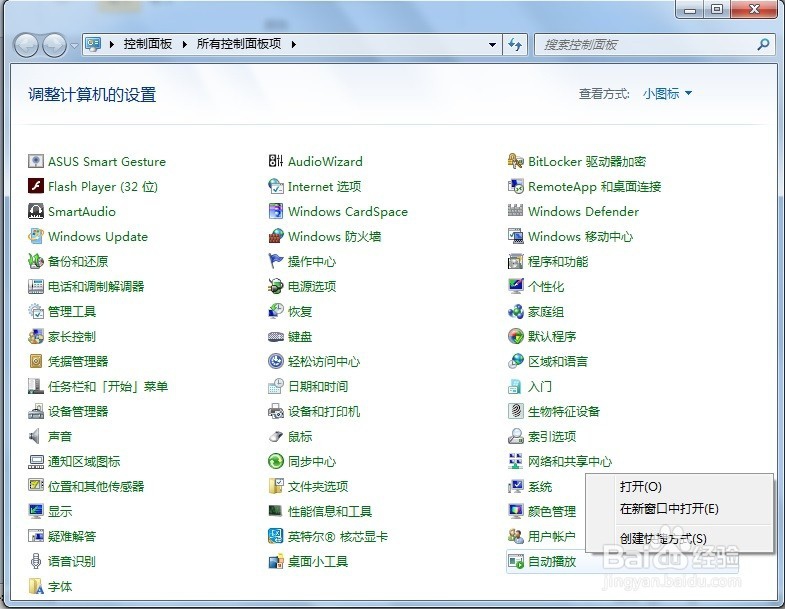Open the 管理工具 gear icon
Image resolution: width=785 pixels, height=609 pixels.
[x=36, y=312]
